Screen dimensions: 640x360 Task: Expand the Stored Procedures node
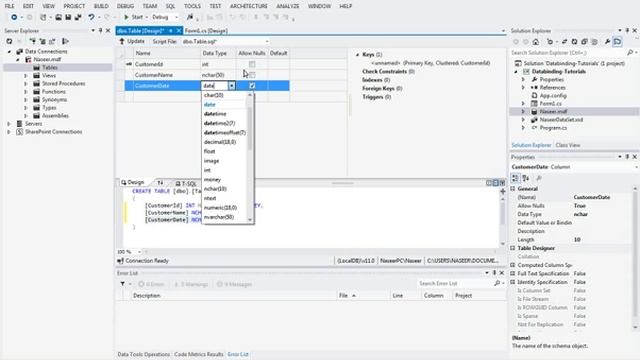click(26, 84)
